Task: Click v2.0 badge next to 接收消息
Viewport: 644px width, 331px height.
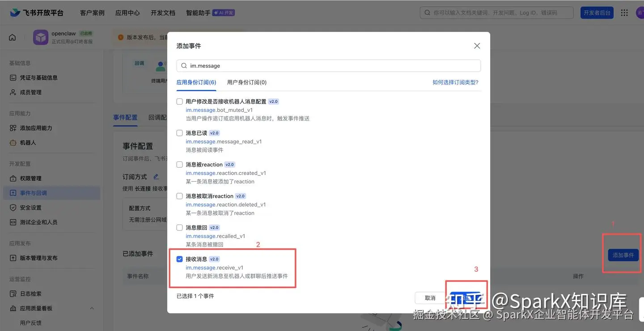Action: pyautogui.click(x=215, y=259)
